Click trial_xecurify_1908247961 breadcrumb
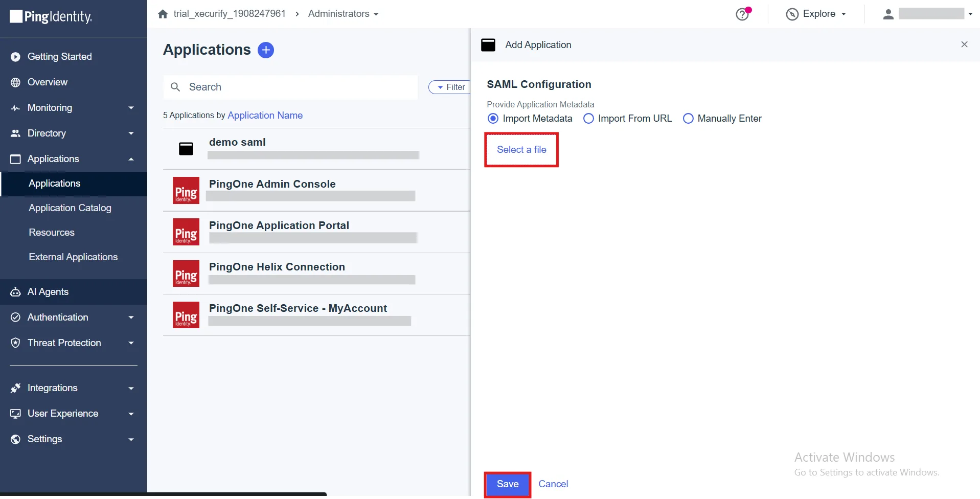The height and width of the screenshot is (499, 980). coord(230,14)
